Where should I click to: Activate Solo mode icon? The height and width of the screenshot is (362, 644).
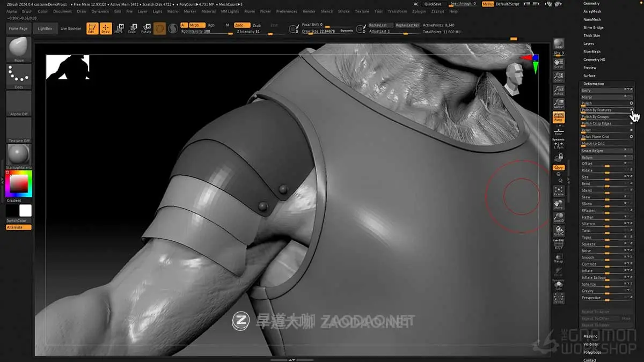coord(558,286)
